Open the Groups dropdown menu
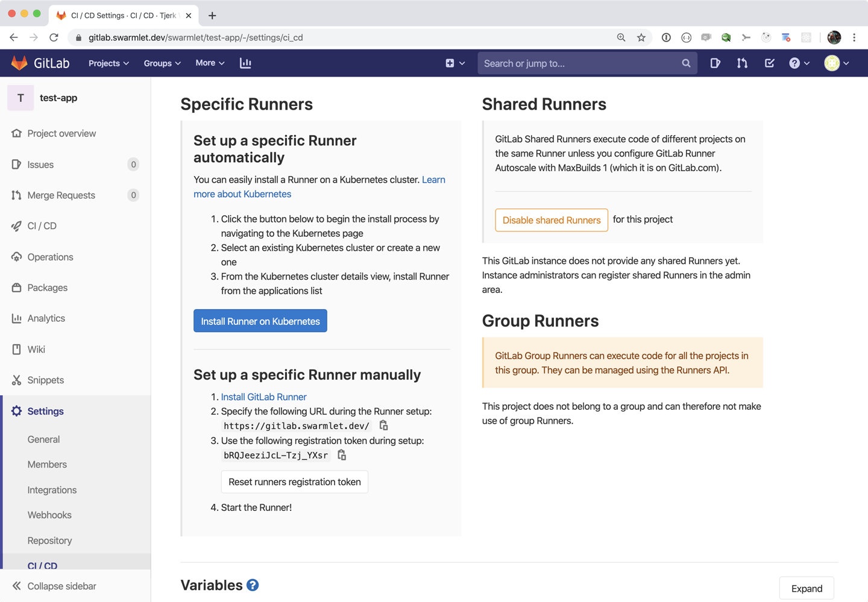Viewport: 868px width, 602px height. coord(162,63)
